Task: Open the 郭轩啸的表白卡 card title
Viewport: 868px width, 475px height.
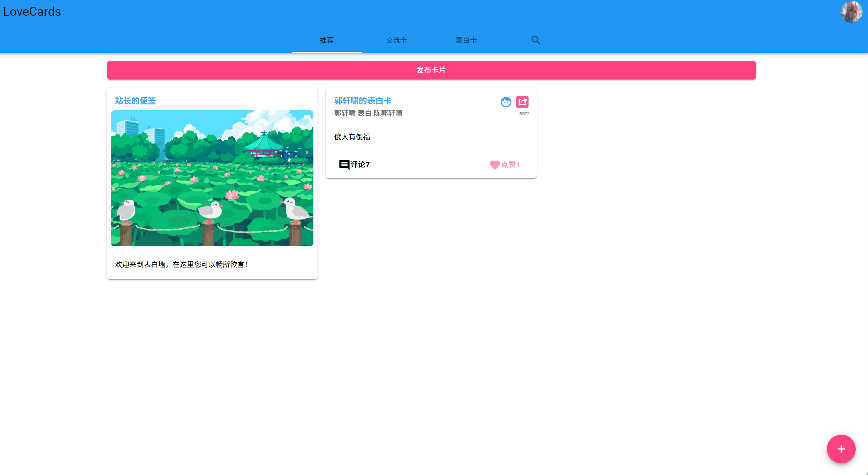Action: (363, 101)
